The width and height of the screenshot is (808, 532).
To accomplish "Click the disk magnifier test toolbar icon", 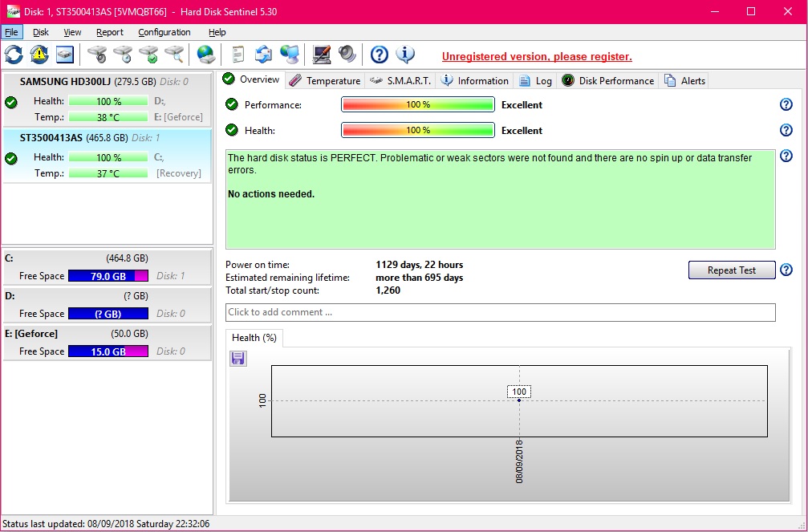I will [174, 55].
